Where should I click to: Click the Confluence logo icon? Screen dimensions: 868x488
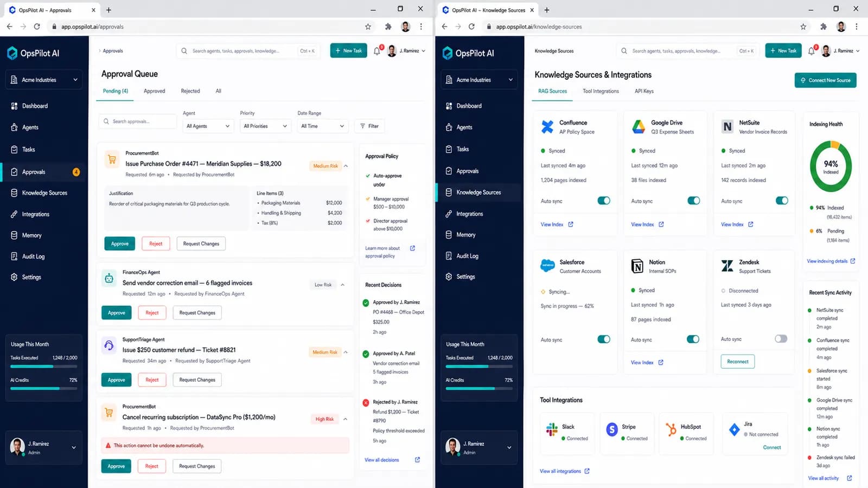(547, 127)
